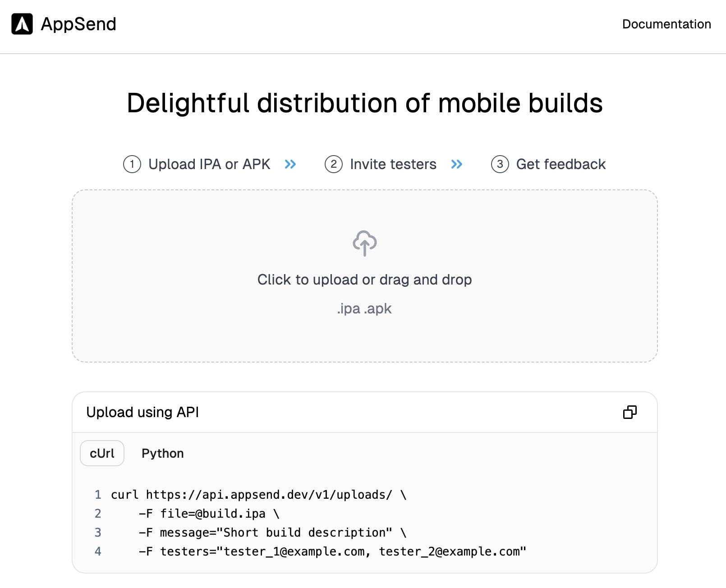Image resolution: width=726 pixels, height=588 pixels.
Task: Click double chevron after Upload IPA
Action: point(290,164)
